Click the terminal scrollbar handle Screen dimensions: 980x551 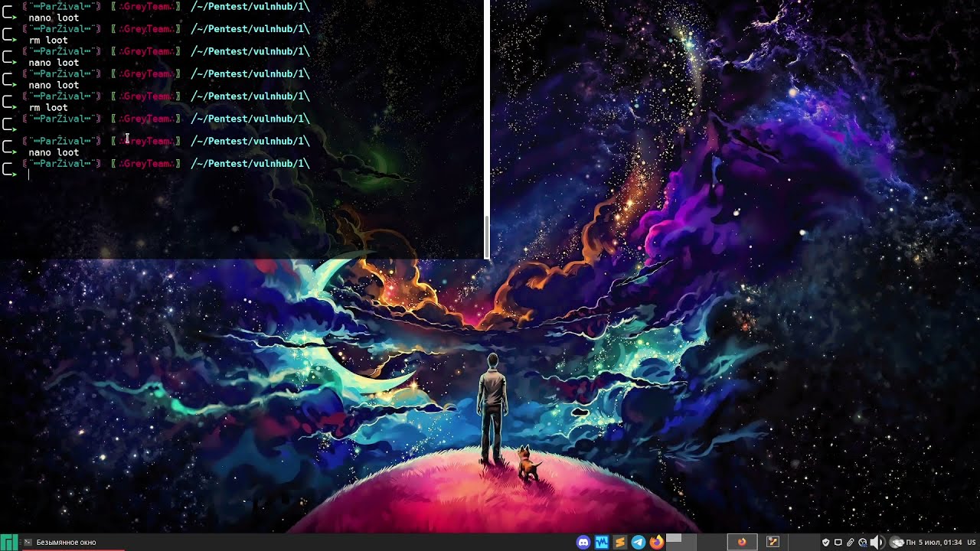(486, 237)
